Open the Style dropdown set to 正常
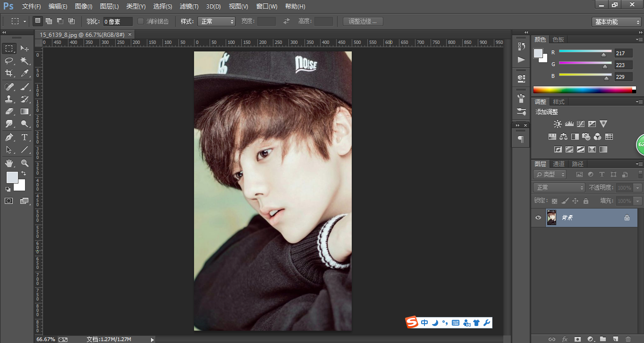 point(216,22)
